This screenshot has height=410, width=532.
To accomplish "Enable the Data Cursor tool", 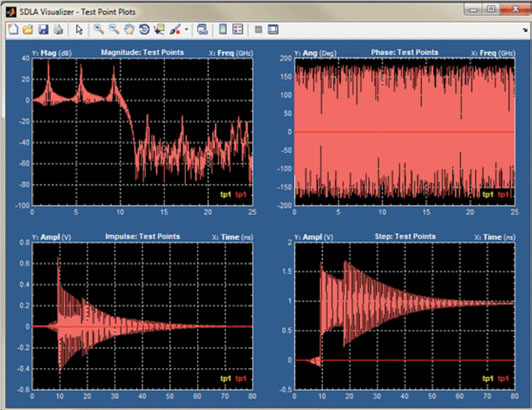I will click(159, 30).
